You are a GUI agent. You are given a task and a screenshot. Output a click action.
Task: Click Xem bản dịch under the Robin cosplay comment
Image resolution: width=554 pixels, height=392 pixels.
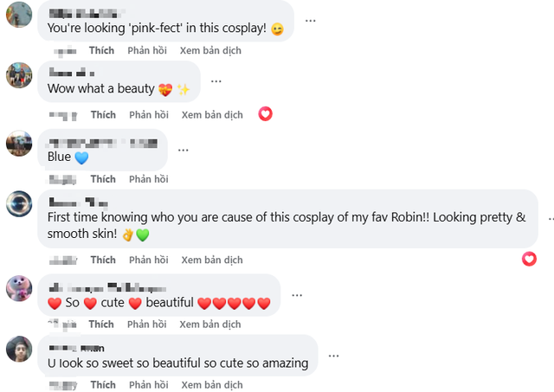(212, 260)
